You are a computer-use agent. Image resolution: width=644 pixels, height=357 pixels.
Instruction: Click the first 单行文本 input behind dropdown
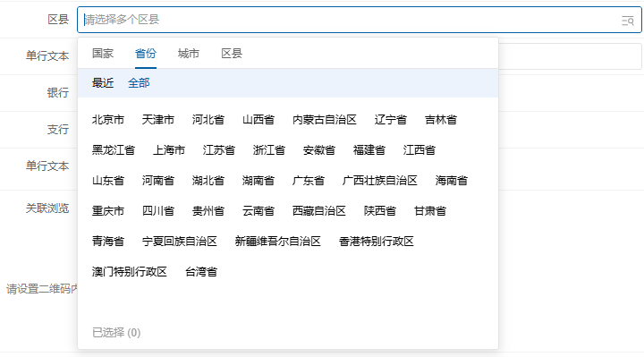(x=570, y=56)
